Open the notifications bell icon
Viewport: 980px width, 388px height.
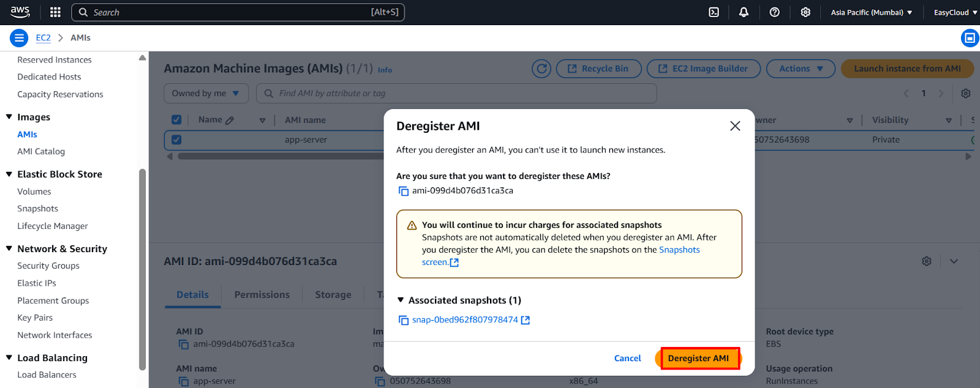coord(744,12)
